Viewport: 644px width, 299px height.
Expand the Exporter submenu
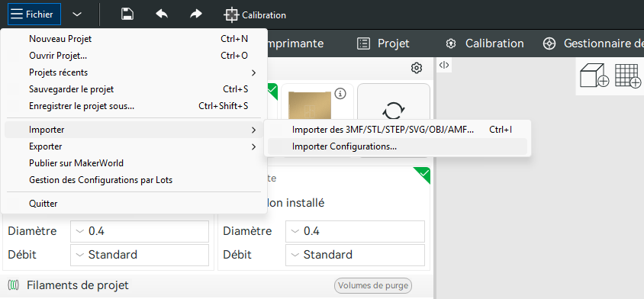134,146
